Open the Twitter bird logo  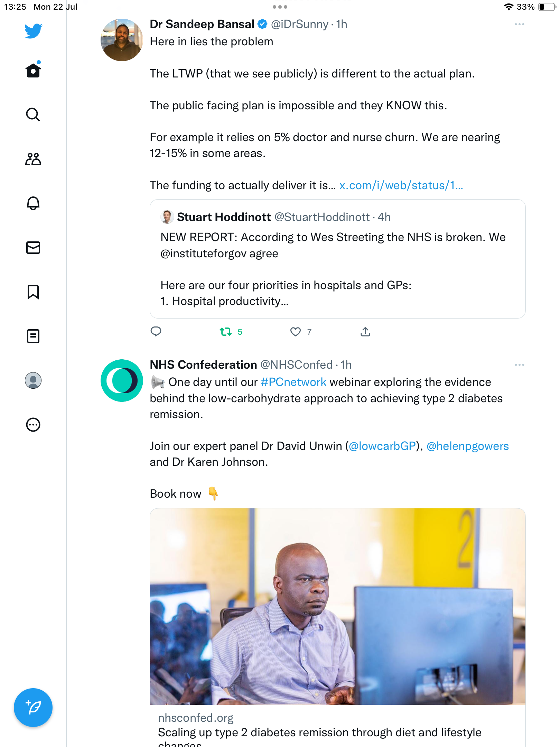pyautogui.click(x=33, y=31)
